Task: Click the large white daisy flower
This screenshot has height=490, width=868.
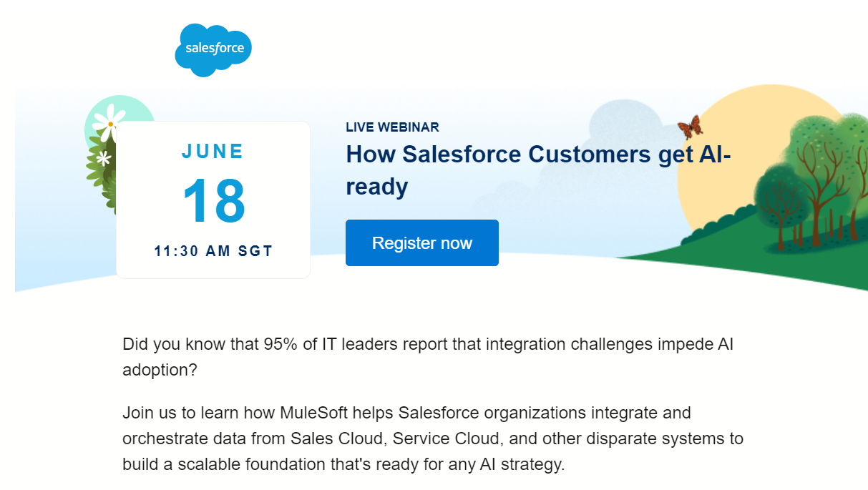Action: [x=109, y=122]
